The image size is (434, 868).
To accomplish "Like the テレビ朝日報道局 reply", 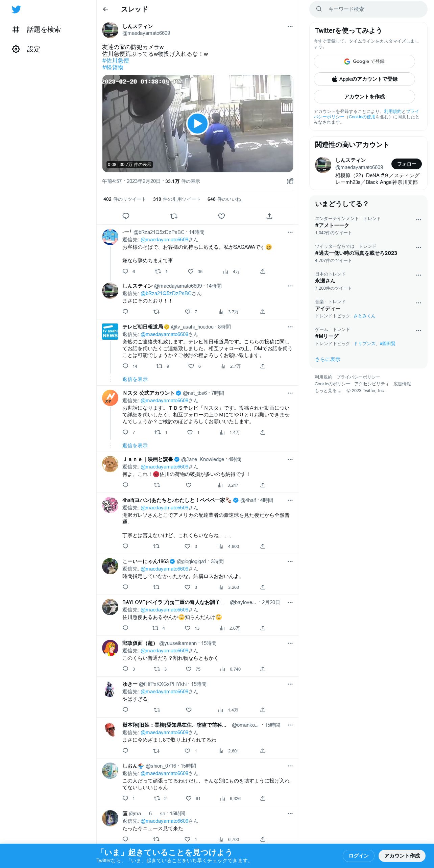I will [191, 366].
